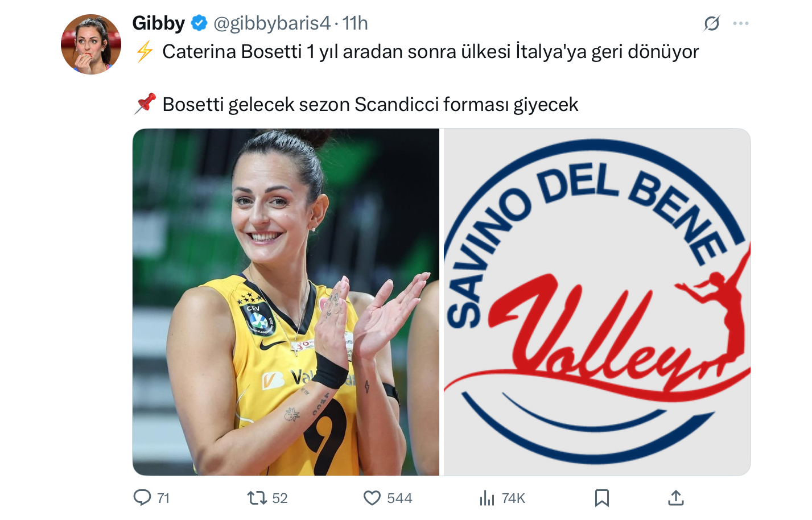Retweet the post using the repost icon
This screenshot has height=520, width=812.
tap(257, 498)
